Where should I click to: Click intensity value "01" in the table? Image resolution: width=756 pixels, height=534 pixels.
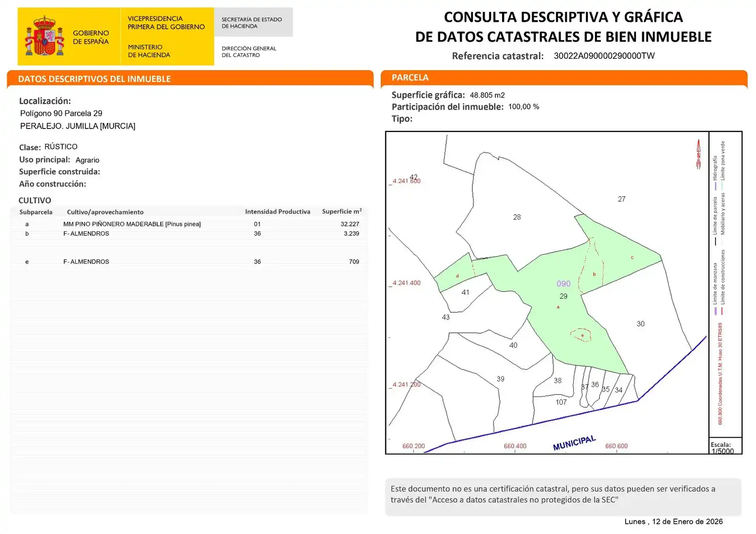click(257, 224)
